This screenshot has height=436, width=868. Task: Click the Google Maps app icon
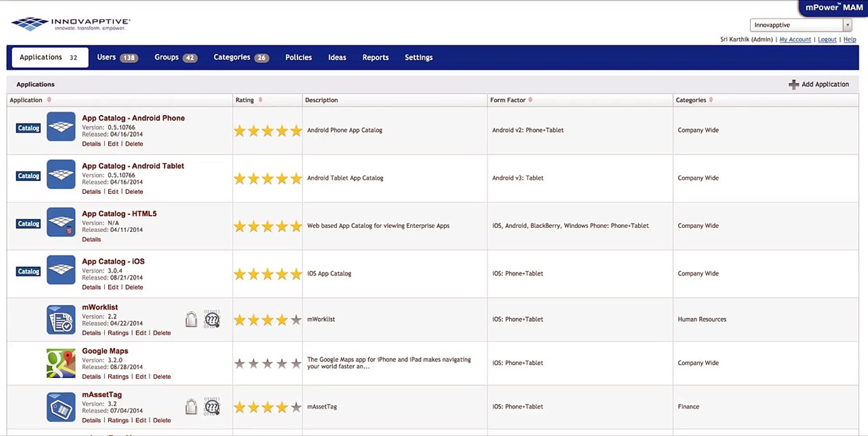click(61, 363)
